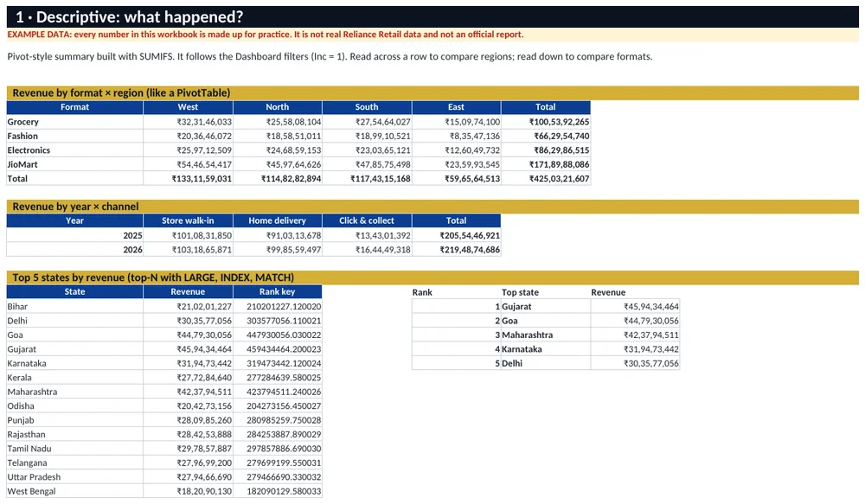Select the 'Tamil Nadu' state cell
The image size is (865, 504).
tap(74, 449)
